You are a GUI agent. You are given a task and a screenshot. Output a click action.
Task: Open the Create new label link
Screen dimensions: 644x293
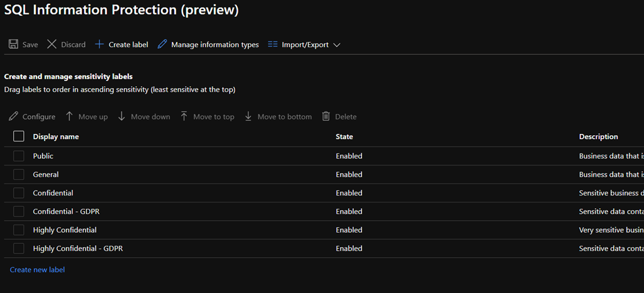coord(37,270)
